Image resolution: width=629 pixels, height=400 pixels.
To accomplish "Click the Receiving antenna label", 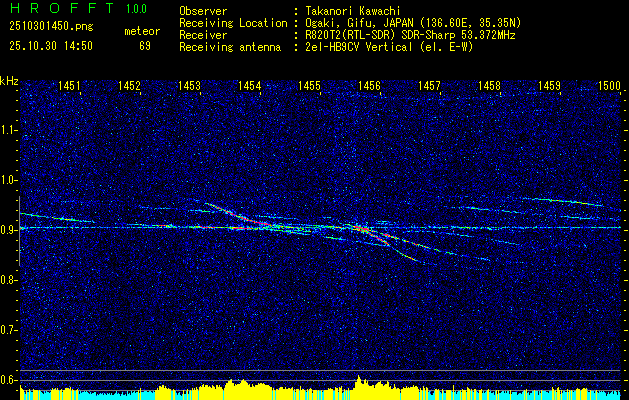I will tap(230, 47).
